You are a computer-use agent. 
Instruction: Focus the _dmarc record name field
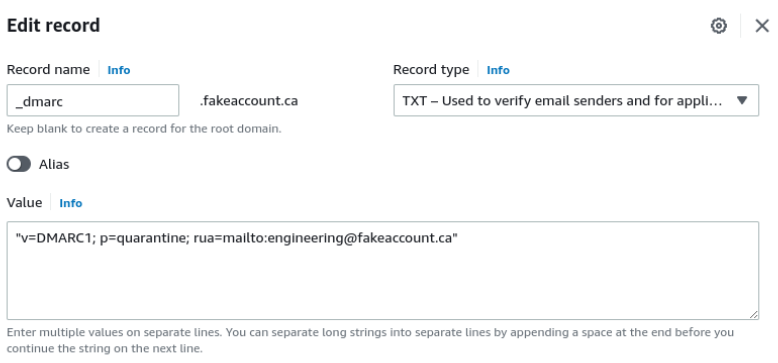coord(93,101)
